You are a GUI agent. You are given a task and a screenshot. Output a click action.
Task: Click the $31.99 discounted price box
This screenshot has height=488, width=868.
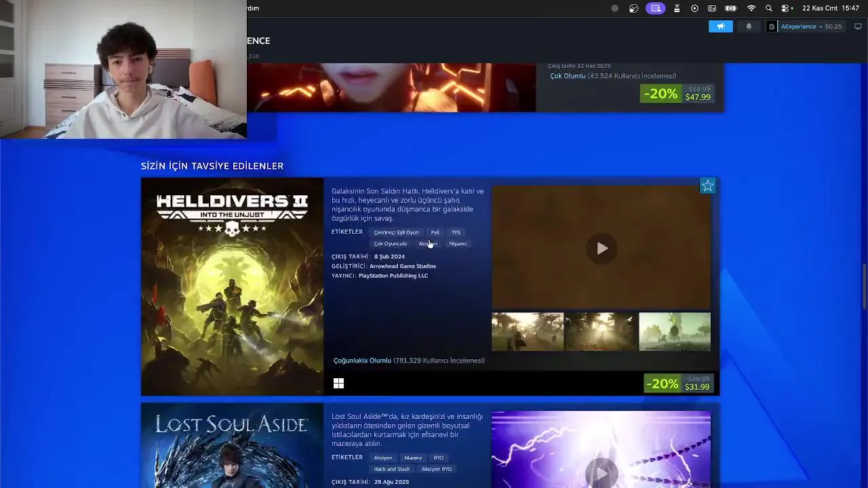click(678, 384)
